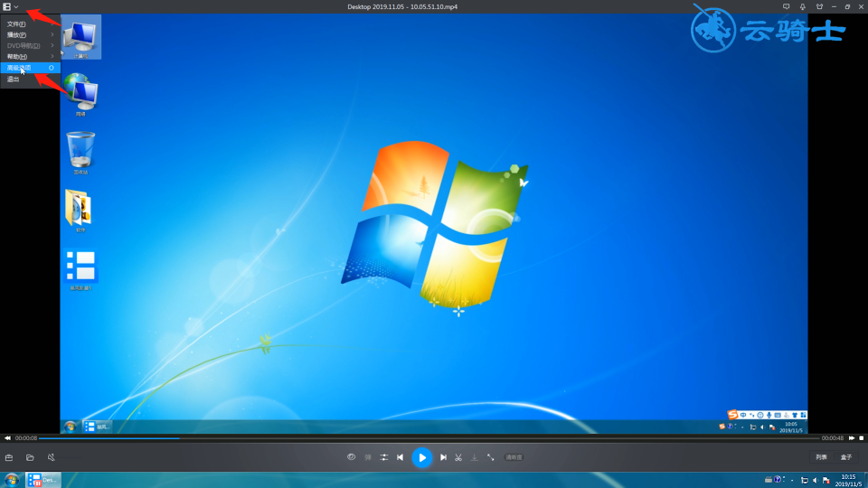Open the toolbox icon in the bottom-left bar
The height and width of the screenshot is (488, 868).
[9, 457]
